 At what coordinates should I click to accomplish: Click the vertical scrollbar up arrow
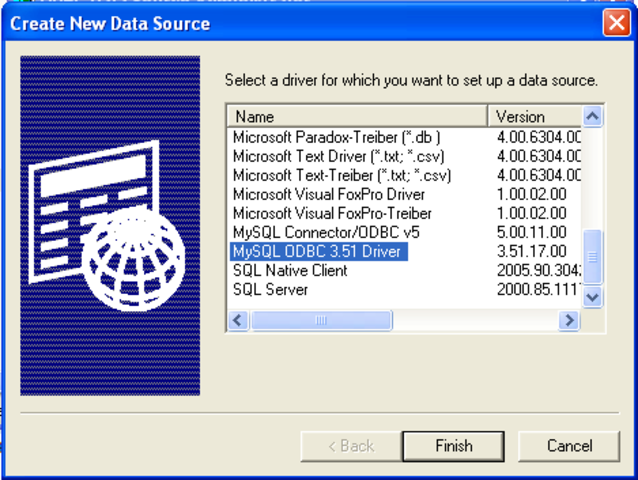point(592,117)
